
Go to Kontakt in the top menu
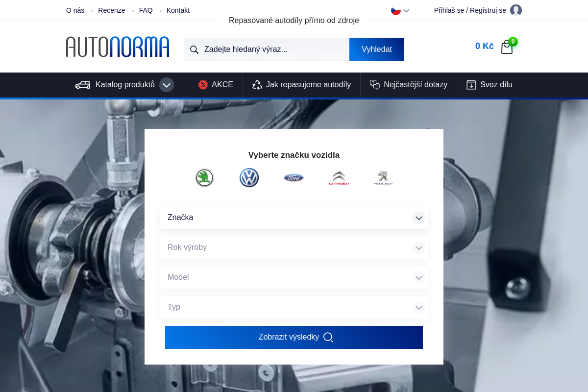[x=177, y=10]
